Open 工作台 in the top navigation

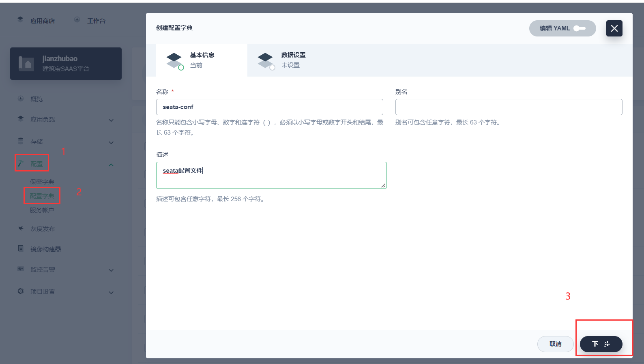click(x=96, y=21)
